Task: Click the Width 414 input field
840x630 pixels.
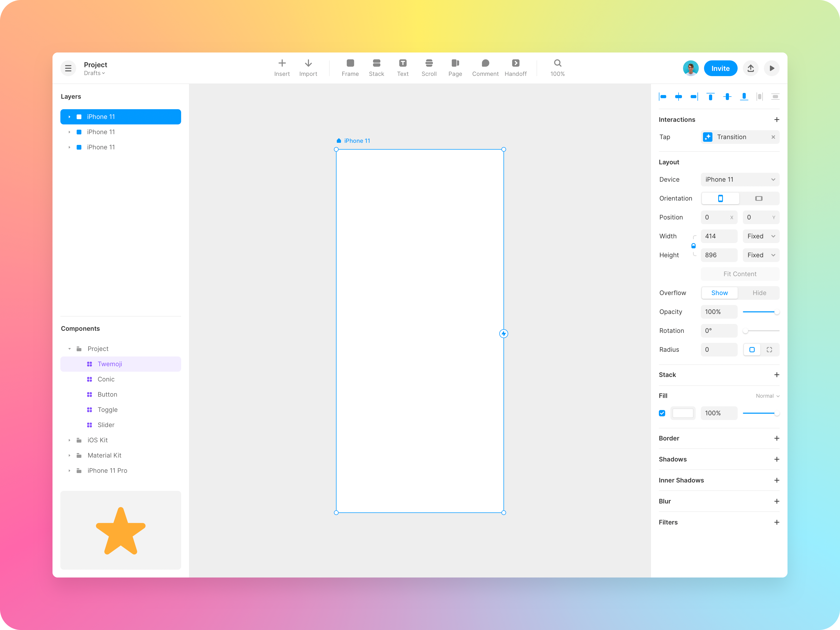Action: tap(719, 236)
